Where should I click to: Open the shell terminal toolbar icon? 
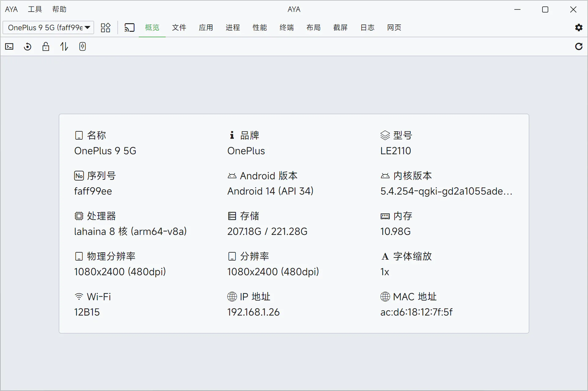pos(9,46)
